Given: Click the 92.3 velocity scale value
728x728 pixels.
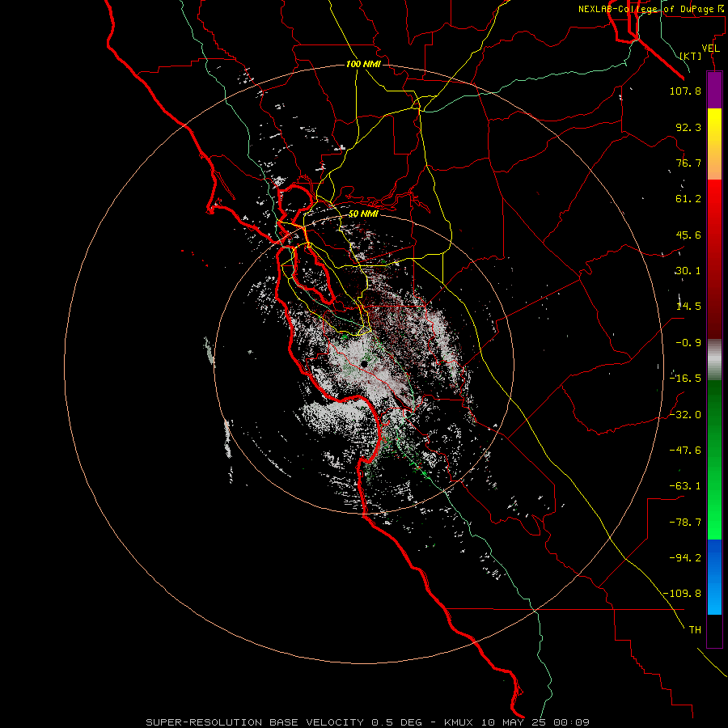Looking at the screenshot, I should click(688, 127).
